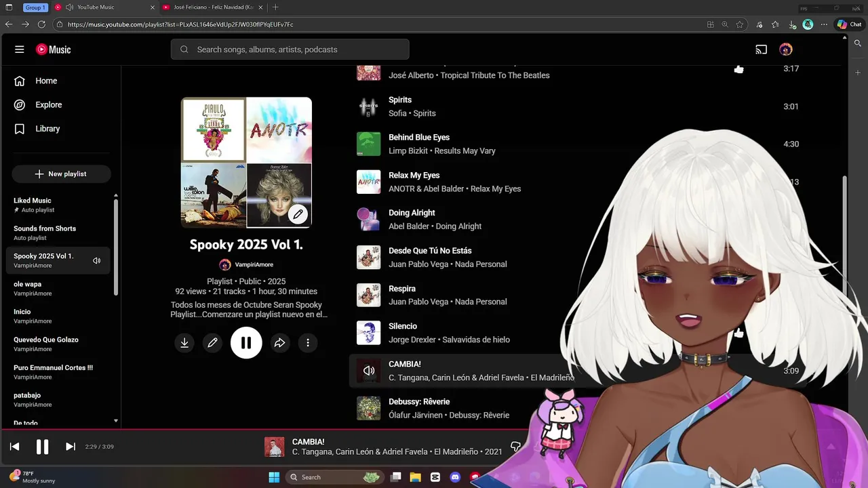The image size is (868, 488).
Task: Open Quevedo Que Golazo playlist
Action: tap(46, 340)
